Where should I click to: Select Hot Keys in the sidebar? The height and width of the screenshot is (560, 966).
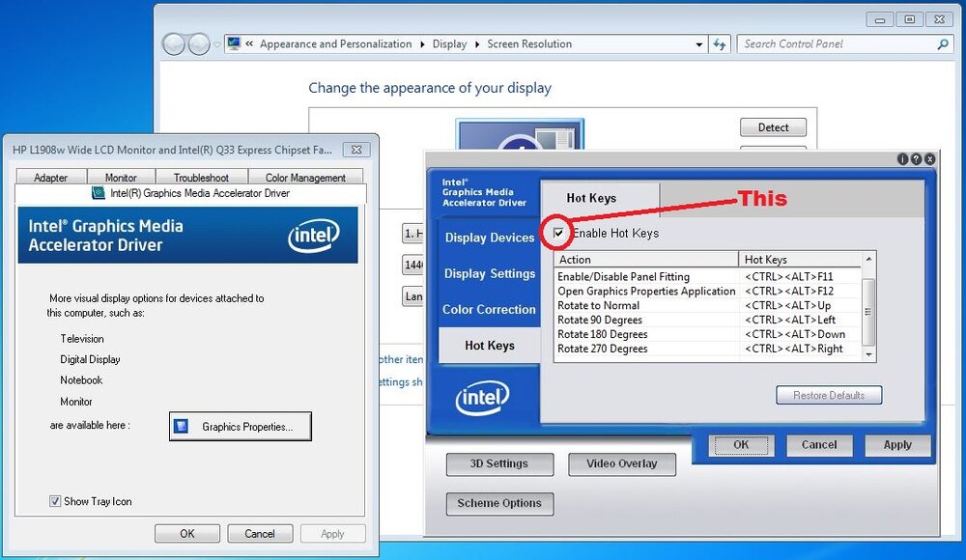pyautogui.click(x=490, y=345)
